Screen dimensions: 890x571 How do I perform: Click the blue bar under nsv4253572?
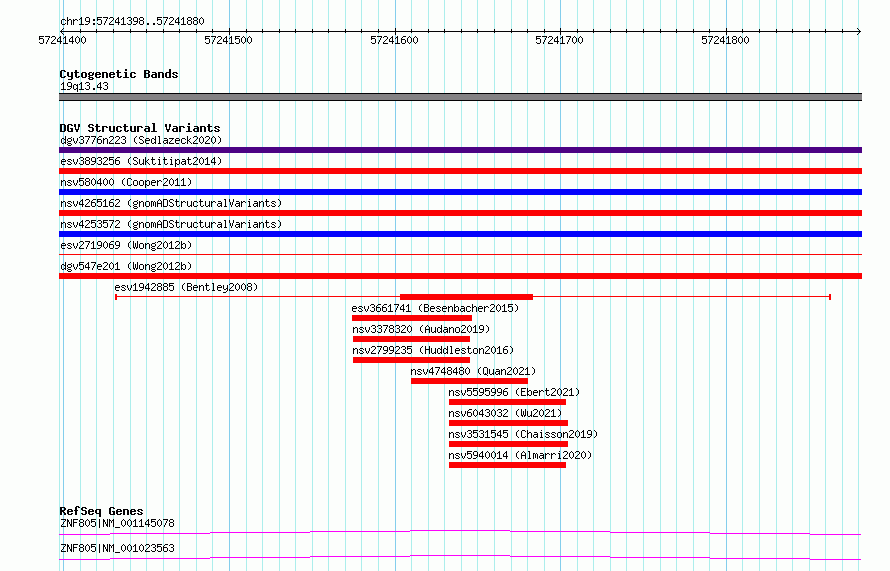(x=460, y=234)
